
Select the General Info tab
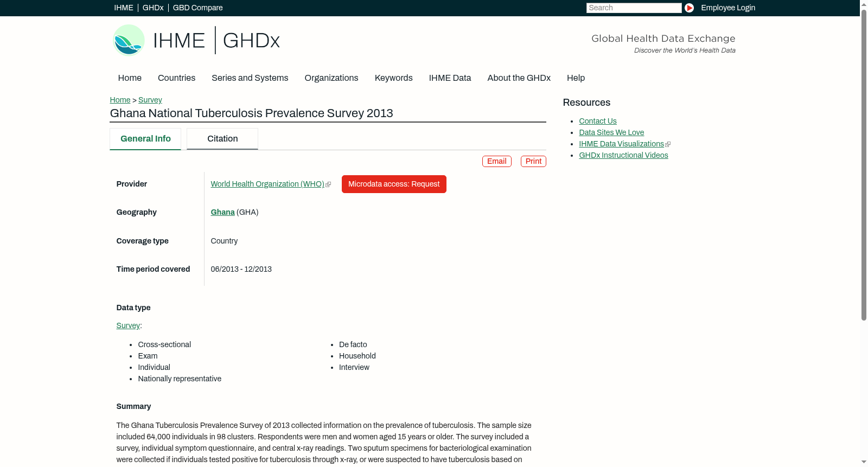(145, 139)
